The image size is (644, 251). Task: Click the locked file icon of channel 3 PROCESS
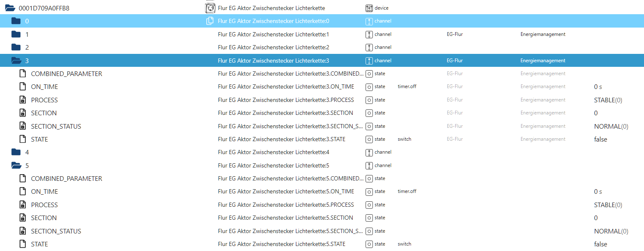(x=23, y=100)
